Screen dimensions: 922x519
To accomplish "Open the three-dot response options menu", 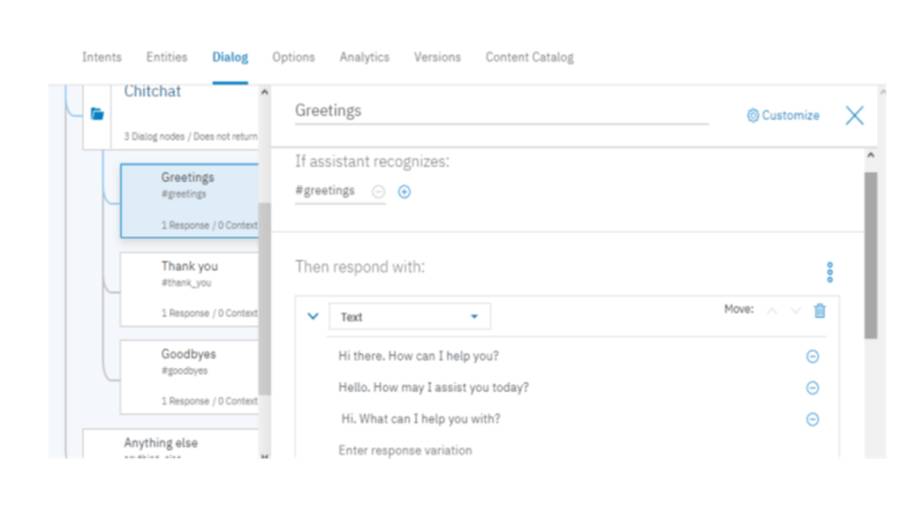I will (830, 272).
